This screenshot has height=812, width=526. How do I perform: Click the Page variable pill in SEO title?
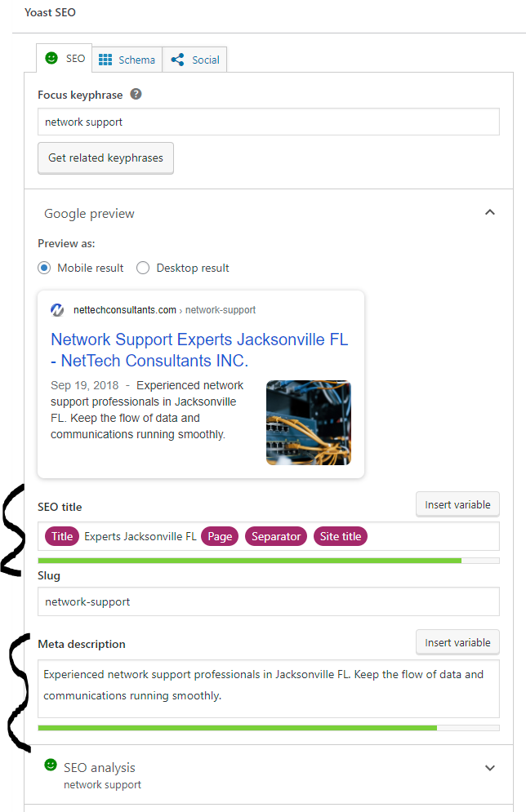tap(220, 536)
